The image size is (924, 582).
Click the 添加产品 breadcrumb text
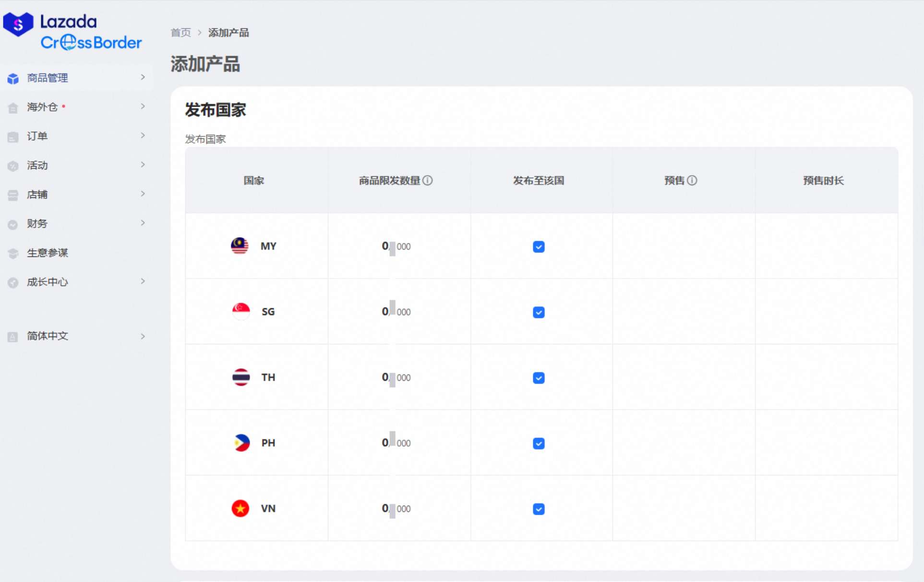click(x=228, y=33)
